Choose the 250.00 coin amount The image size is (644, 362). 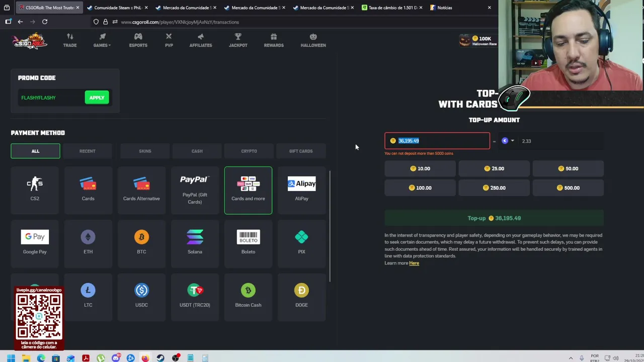[494, 188]
